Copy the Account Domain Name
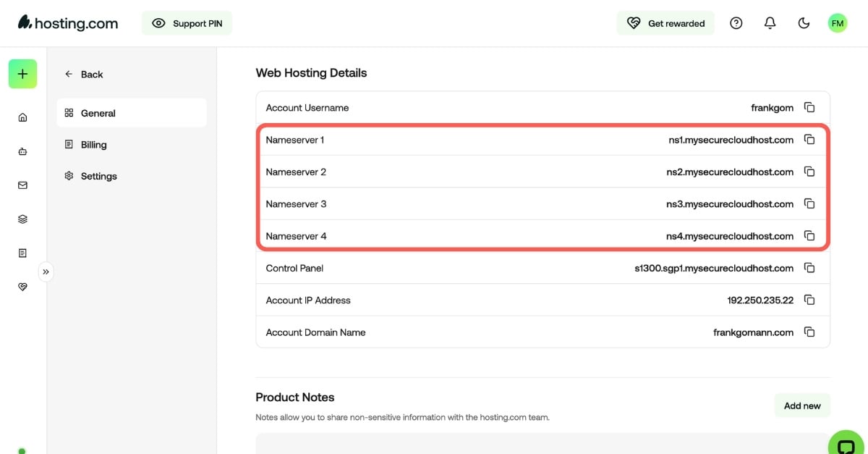This screenshot has height=454, width=868. 809,332
